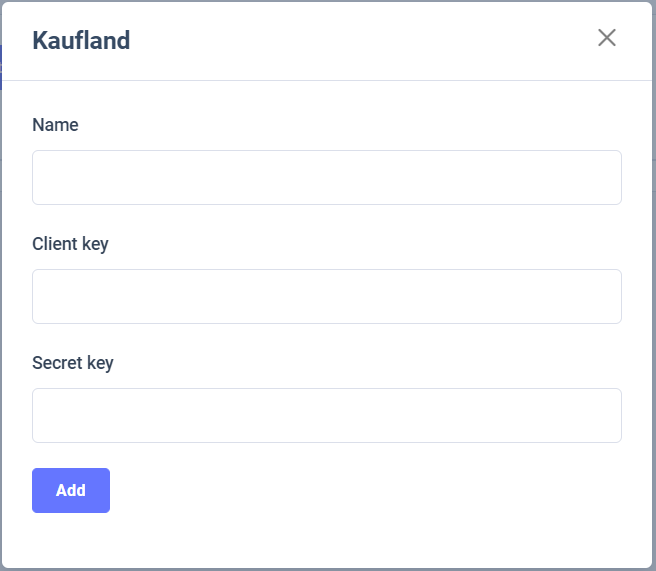Click the "Name" field label
This screenshot has height=571, width=656.
[55, 125]
